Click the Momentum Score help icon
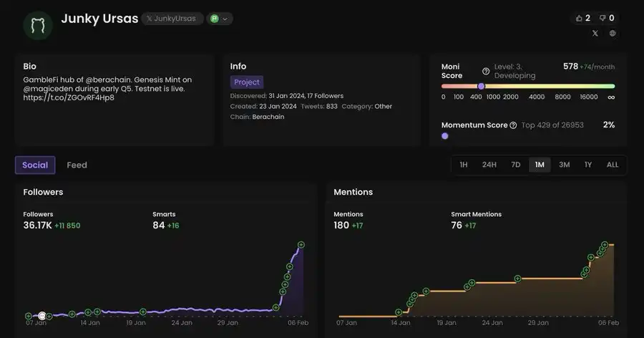Screen dimensions: 644x338 click(x=513, y=125)
